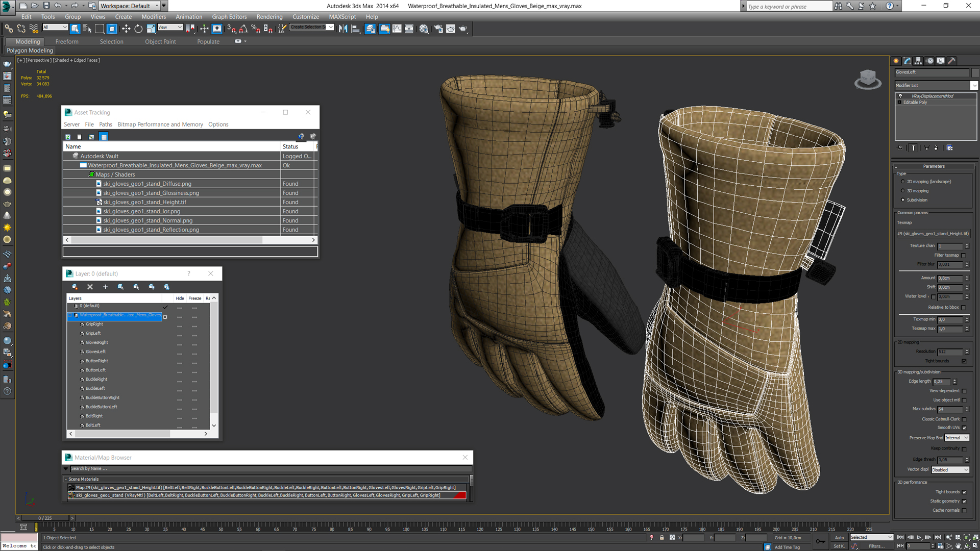Image resolution: width=980 pixels, height=551 pixels.
Task: Open Curve Editor icon
Action: click(397, 29)
